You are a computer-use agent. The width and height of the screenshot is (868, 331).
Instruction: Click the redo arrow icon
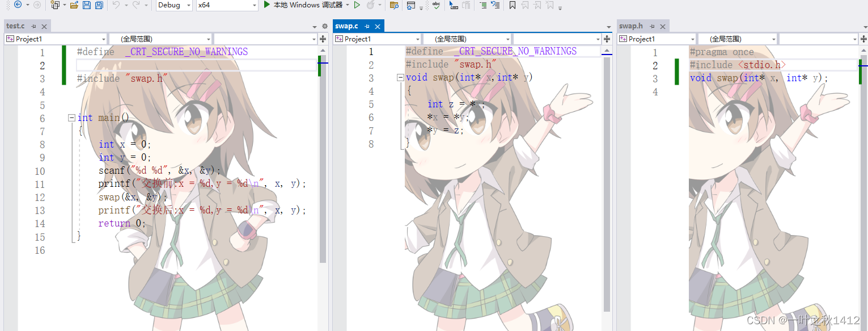coord(136,5)
